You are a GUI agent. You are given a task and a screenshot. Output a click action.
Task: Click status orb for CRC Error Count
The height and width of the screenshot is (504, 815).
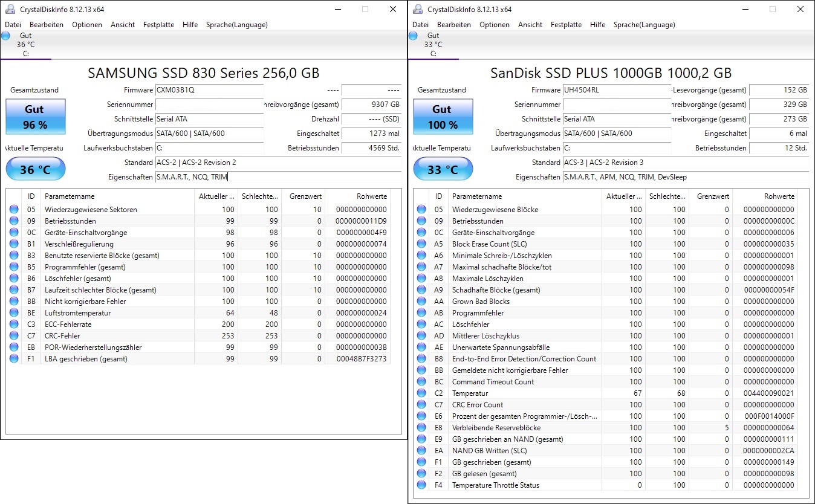421,405
